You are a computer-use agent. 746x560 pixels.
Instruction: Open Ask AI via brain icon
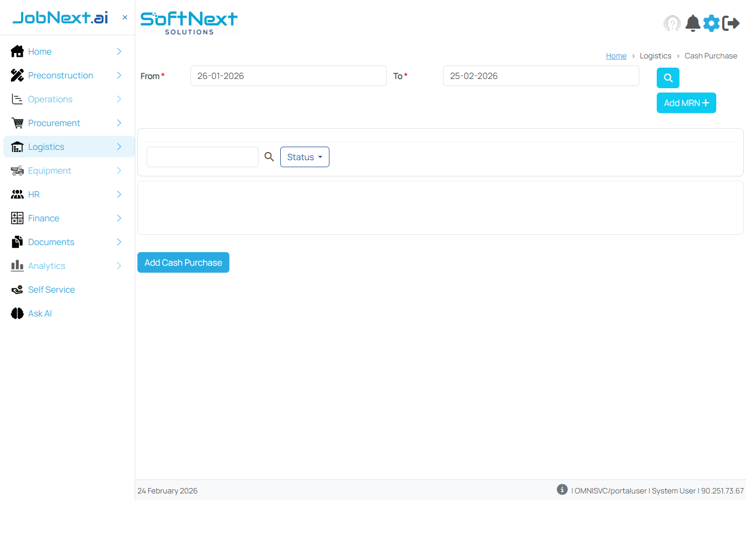[17, 313]
